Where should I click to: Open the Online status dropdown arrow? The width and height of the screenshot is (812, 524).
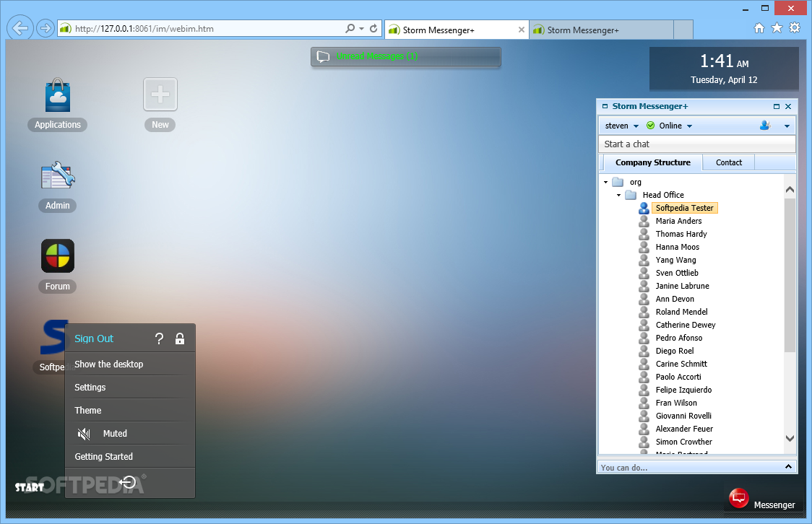[689, 126]
